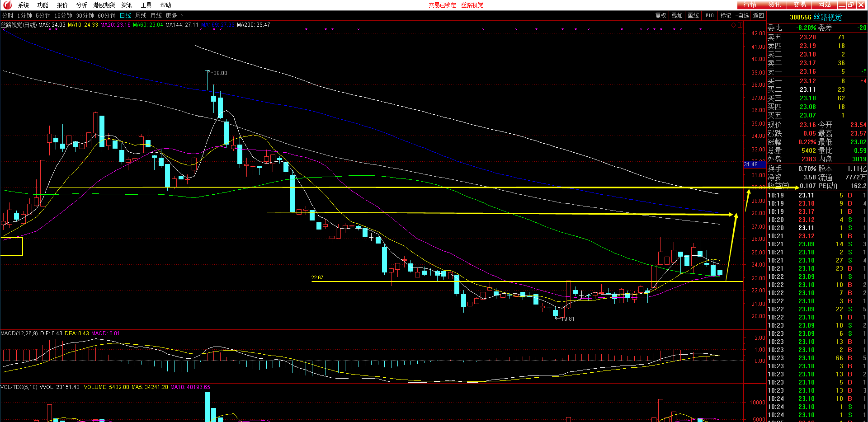The image size is (868, 422).
Task: Click the MA5: 24.03 indicator label
Action: coord(52,25)
